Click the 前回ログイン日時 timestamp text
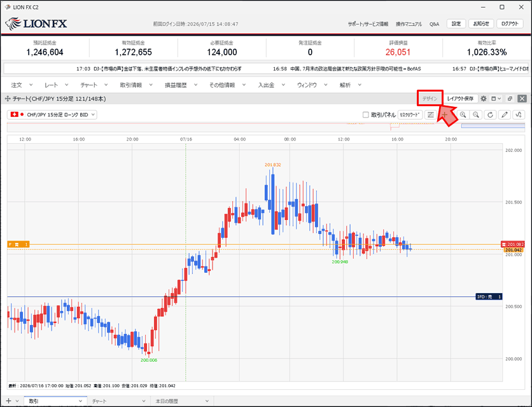Screen dimensions: 532x407 tap(196, 24)
